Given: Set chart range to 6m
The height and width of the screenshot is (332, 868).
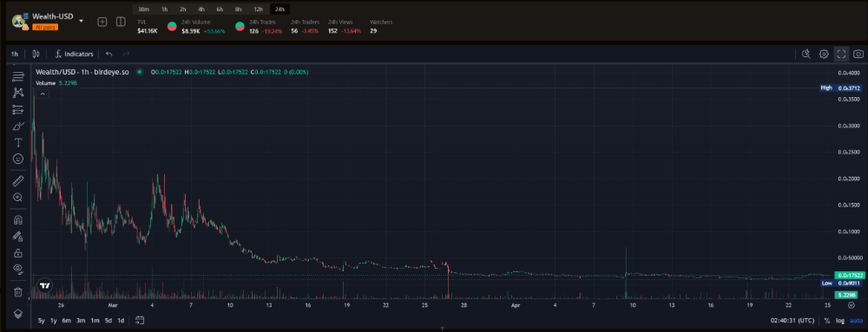Looking at the screenshot, I should [67, 321].
